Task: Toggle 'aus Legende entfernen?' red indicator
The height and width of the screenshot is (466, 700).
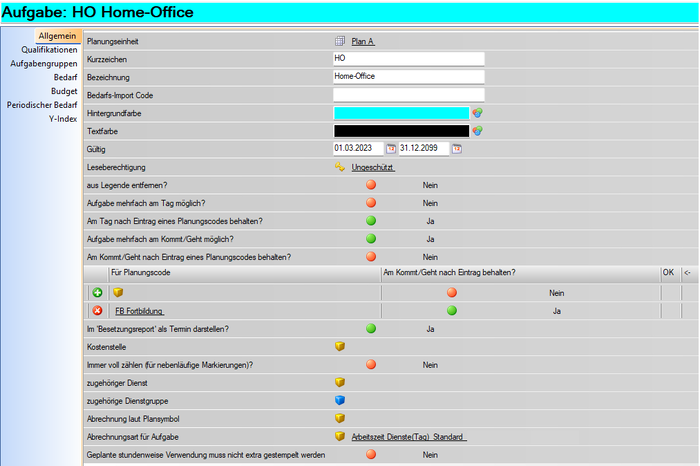Action: 371,185
